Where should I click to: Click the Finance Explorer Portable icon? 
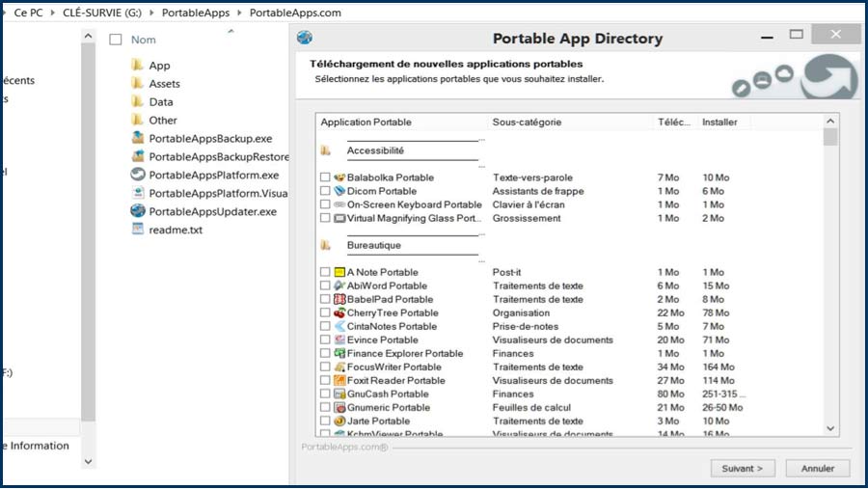339,353
